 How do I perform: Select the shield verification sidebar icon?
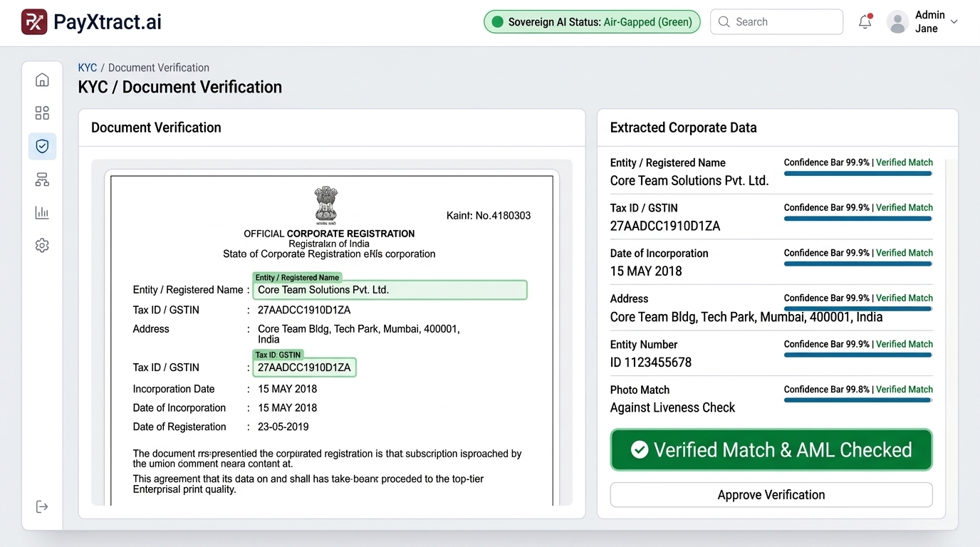[42, 146]
